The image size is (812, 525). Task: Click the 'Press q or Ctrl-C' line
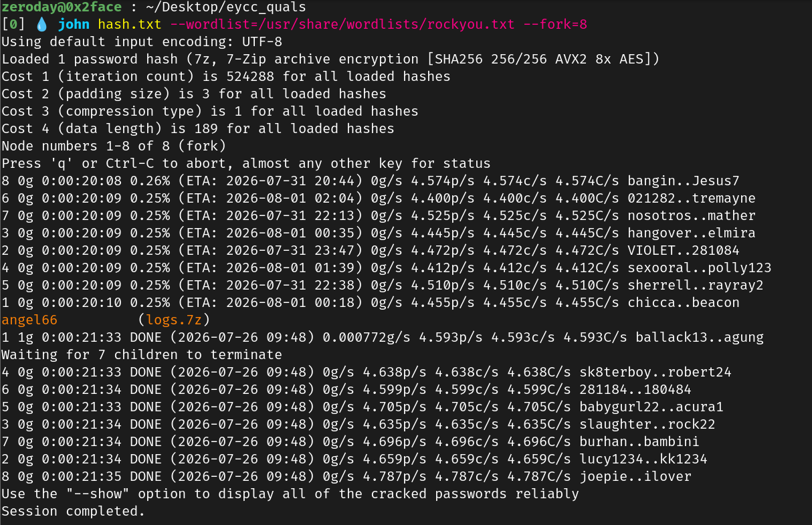pyautogui.click(x=246, y=163)
